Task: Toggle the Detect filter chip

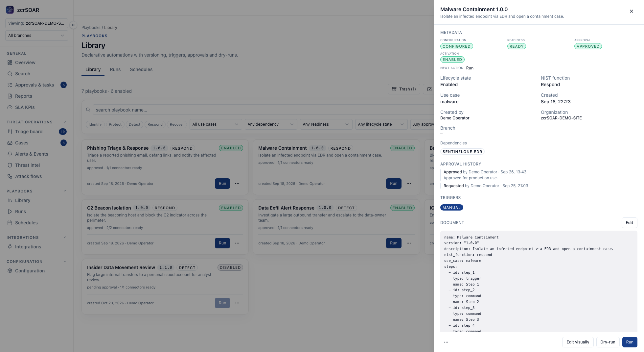Action: tap(134, 124)
